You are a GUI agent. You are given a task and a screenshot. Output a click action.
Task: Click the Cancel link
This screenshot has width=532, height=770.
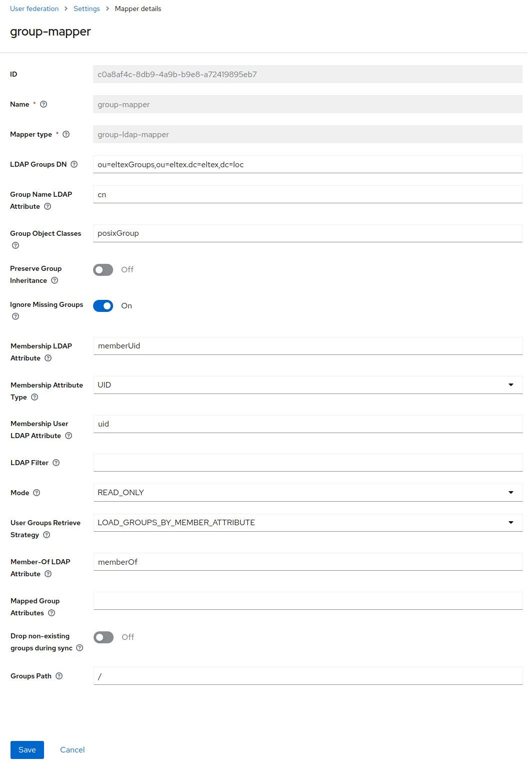click(x=73, y=750)
